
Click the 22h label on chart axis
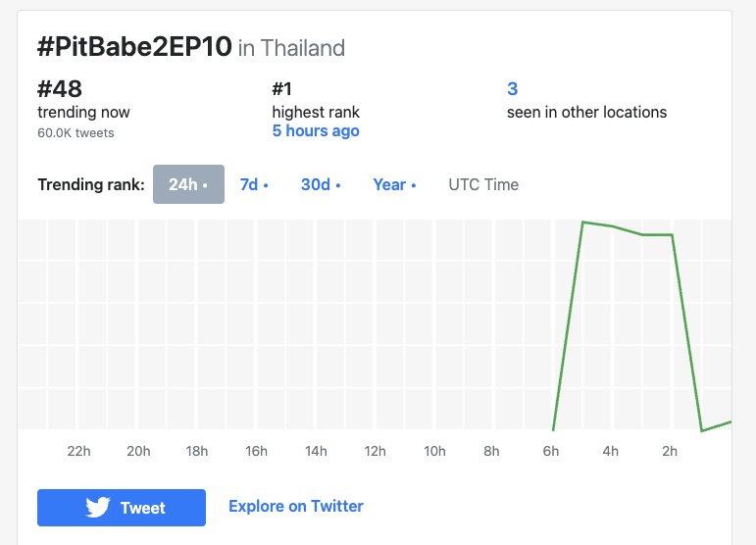point(78,451)
